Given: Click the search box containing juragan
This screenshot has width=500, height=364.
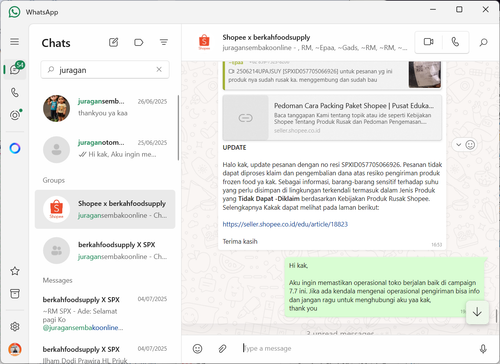Looking at the screenshot, I should [105, 70].
